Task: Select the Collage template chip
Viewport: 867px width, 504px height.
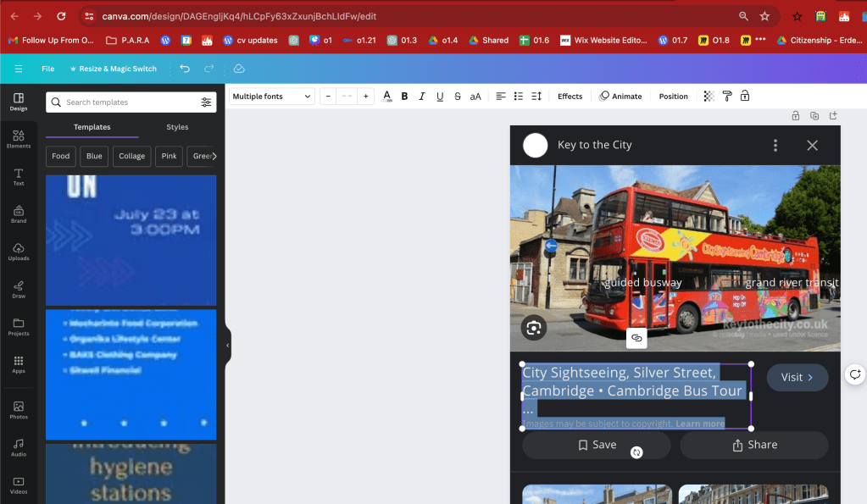Action: (x=131, y=156)
